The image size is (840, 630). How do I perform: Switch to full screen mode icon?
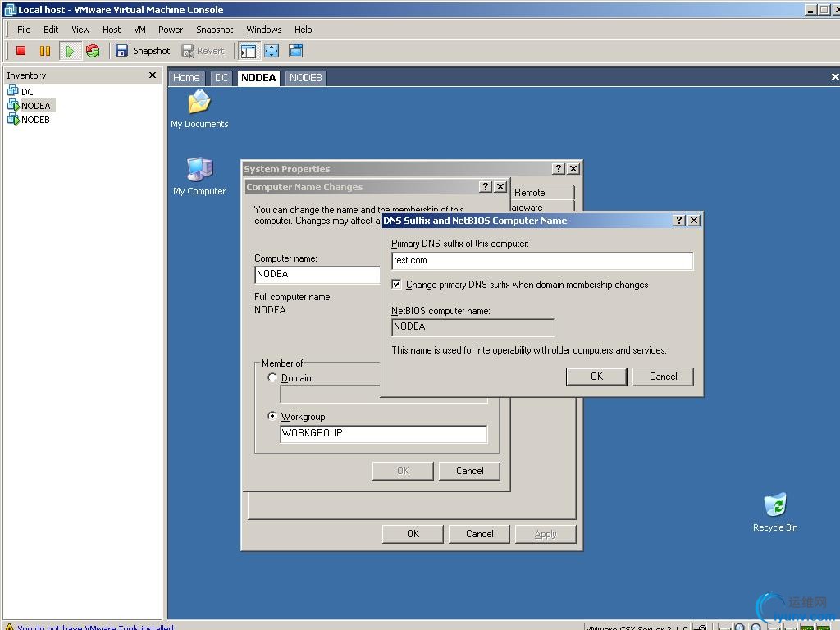tap(272, 51)
